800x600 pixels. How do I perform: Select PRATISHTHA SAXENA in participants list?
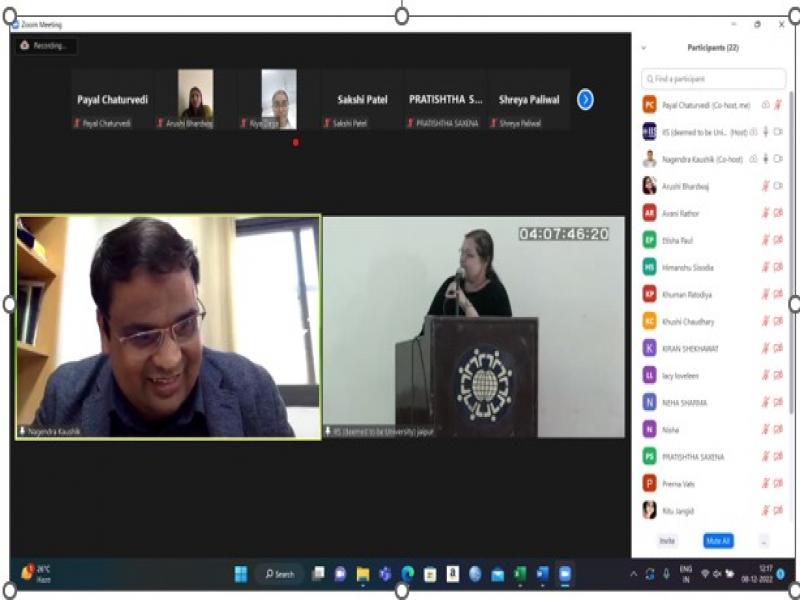click(692, 456)
